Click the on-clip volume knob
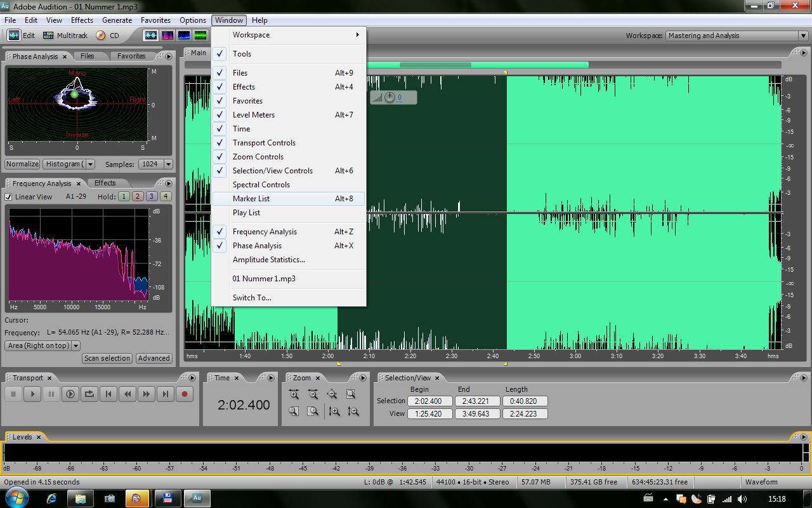 pos(390,98)
